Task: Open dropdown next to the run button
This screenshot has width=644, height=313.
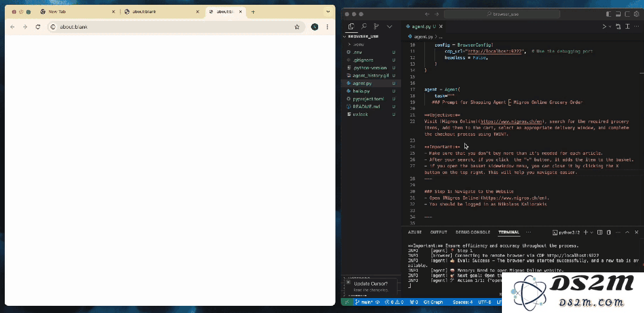Action: click(x=610, y=26)
